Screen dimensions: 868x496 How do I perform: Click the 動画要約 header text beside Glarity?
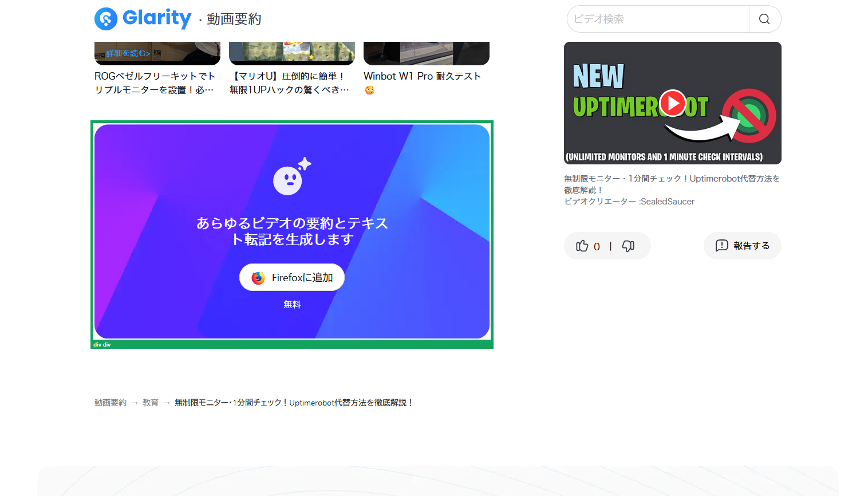tap(234, 19)
